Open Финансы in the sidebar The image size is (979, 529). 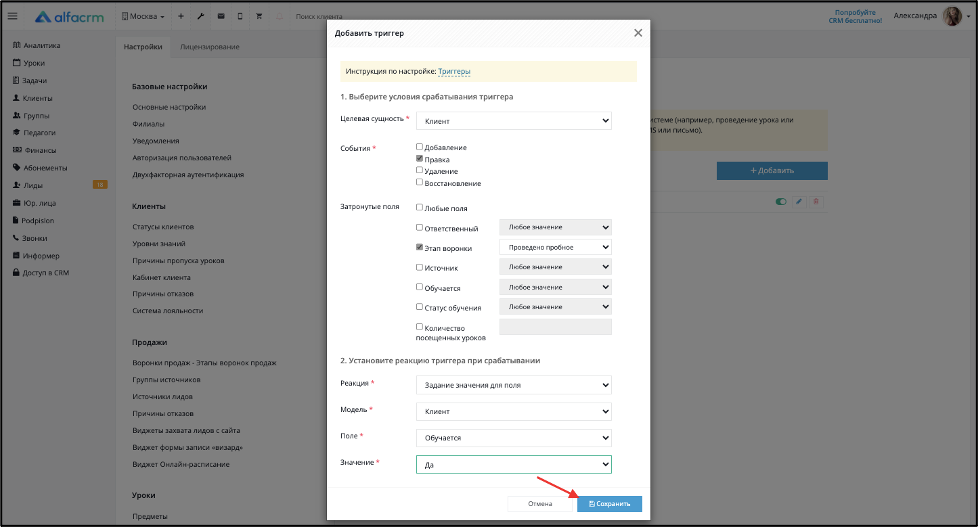pyautogui.click(x=34, y=151)
